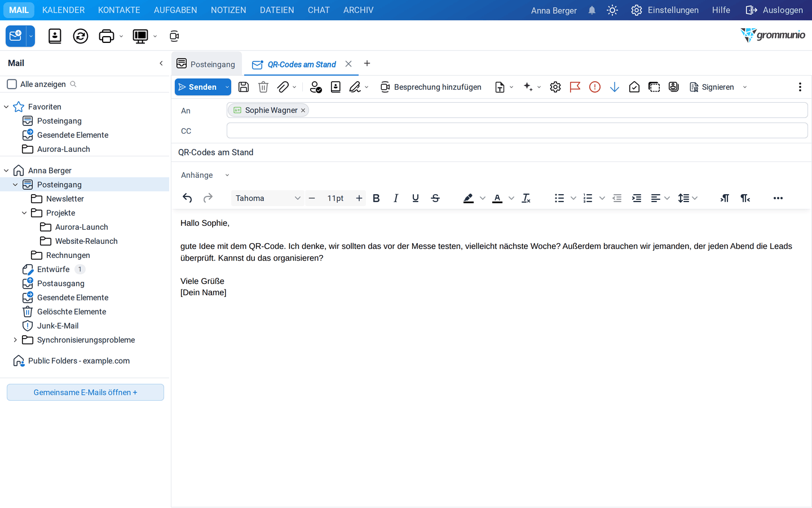Image resolution: width=812 pixels, height=508 pixels.
Task: Open the three-dot more menu in compose toolbar
Action: (x=800, y=87)
